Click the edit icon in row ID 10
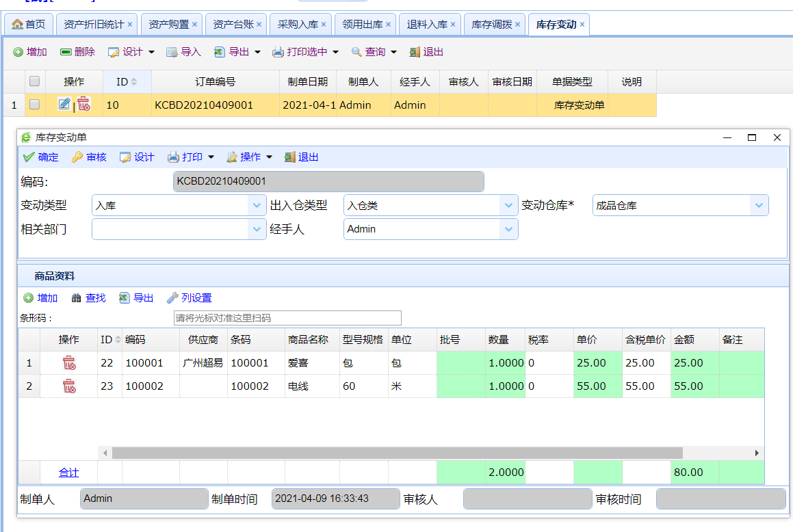Screen dimensions: 793x532 pyautogui.click(x=64, y=105)
